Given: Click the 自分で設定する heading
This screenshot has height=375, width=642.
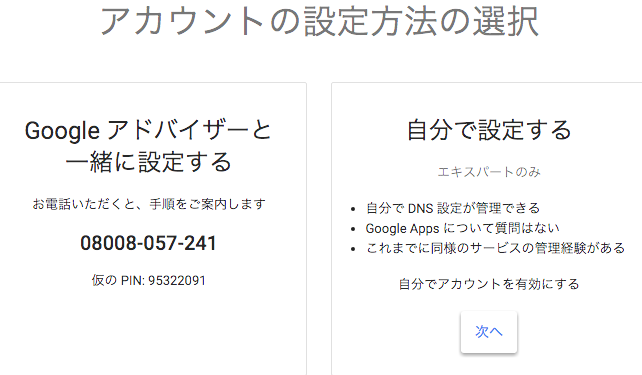Looking at the screenshot, I should click(x=489, y=130).
